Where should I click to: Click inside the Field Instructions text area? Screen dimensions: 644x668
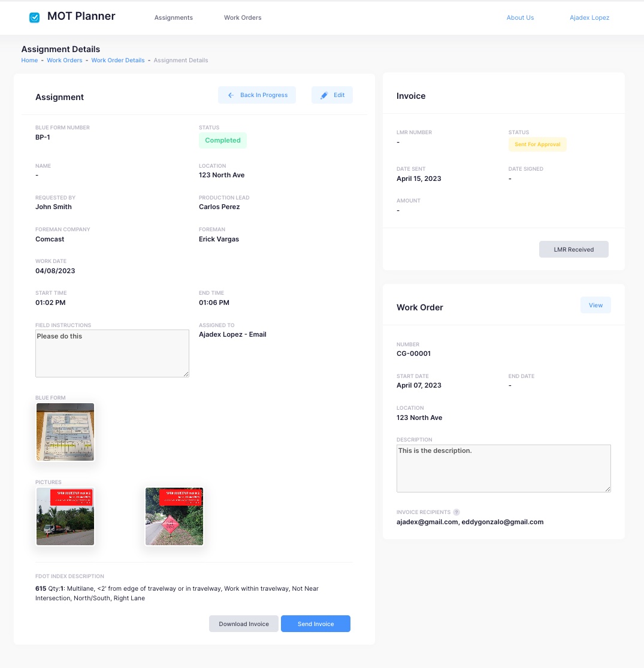coord(112,353)
